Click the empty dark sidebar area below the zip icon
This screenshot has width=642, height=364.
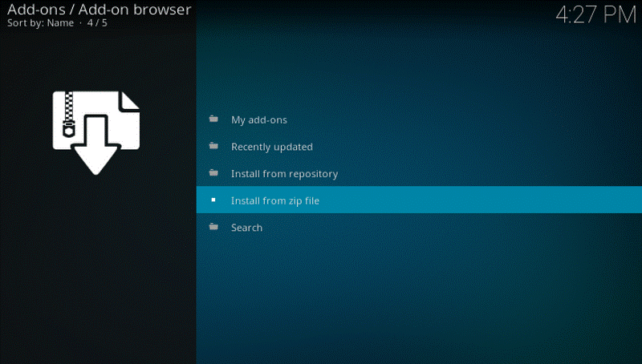(96, 273)
